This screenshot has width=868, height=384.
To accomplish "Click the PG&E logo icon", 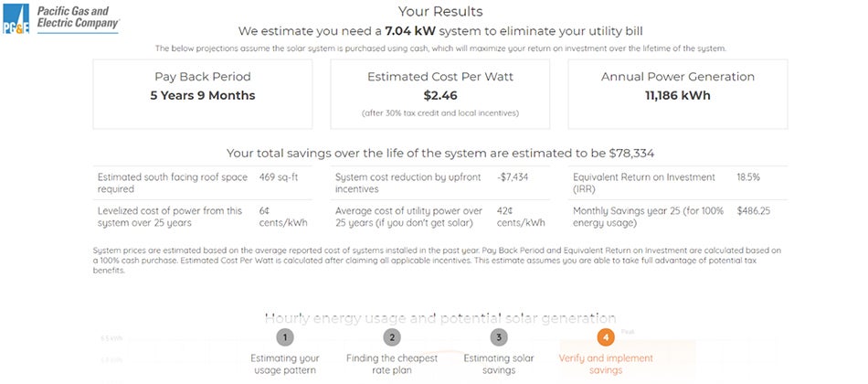I will [16, 17].
